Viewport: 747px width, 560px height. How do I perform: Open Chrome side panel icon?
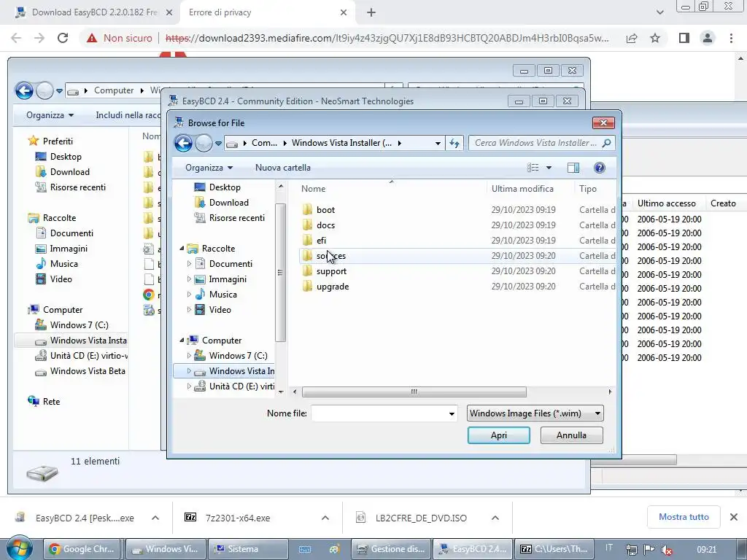click(684, 38)
